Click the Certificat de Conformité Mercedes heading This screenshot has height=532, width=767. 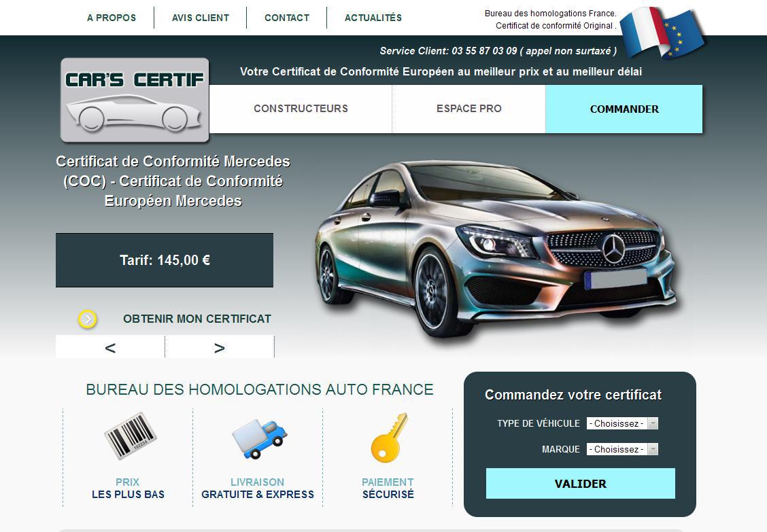tap(173, 181)
